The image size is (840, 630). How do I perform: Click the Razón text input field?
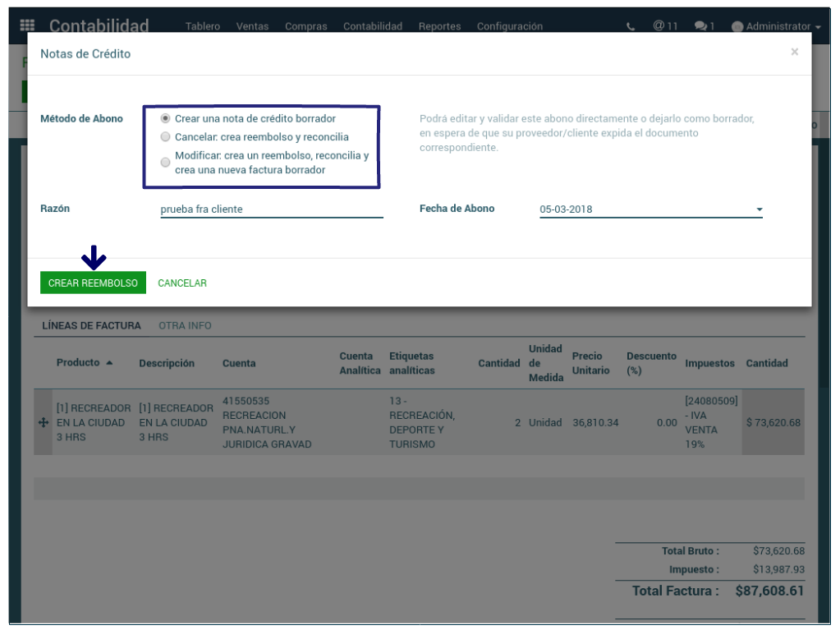[271, 209]
